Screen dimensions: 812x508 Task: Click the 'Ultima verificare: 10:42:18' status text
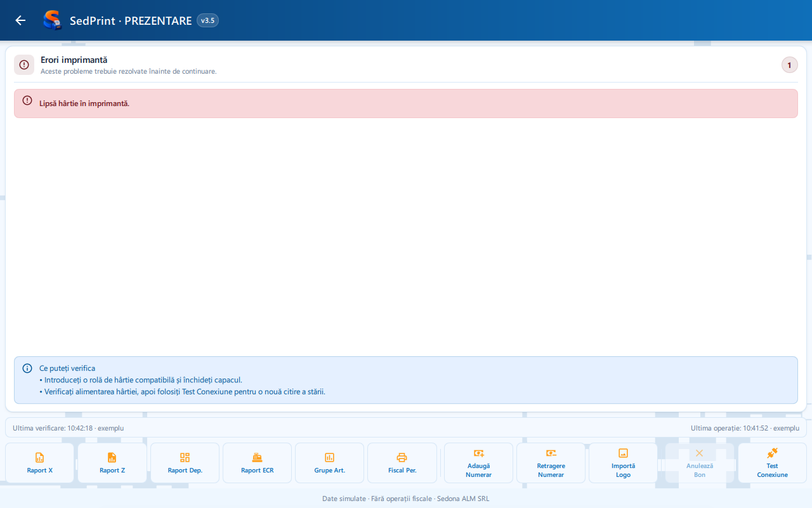pyautogui.click(x=69, y=428)
